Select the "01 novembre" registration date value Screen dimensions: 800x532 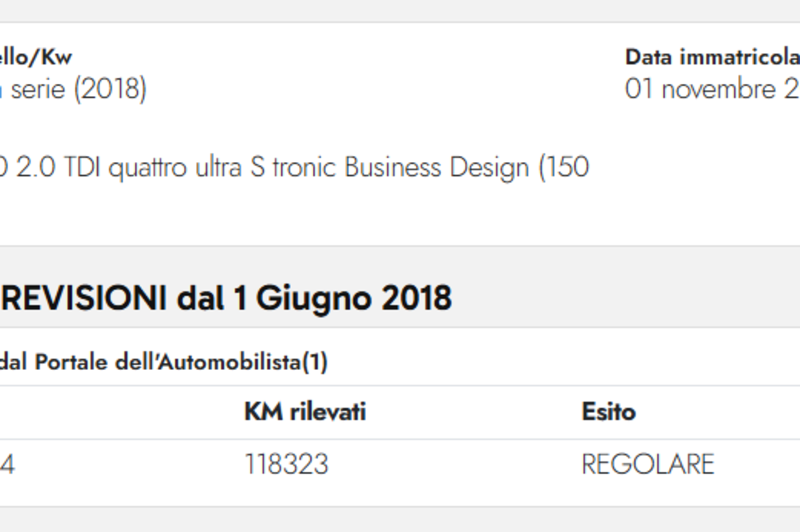click(x=700, y=90)
